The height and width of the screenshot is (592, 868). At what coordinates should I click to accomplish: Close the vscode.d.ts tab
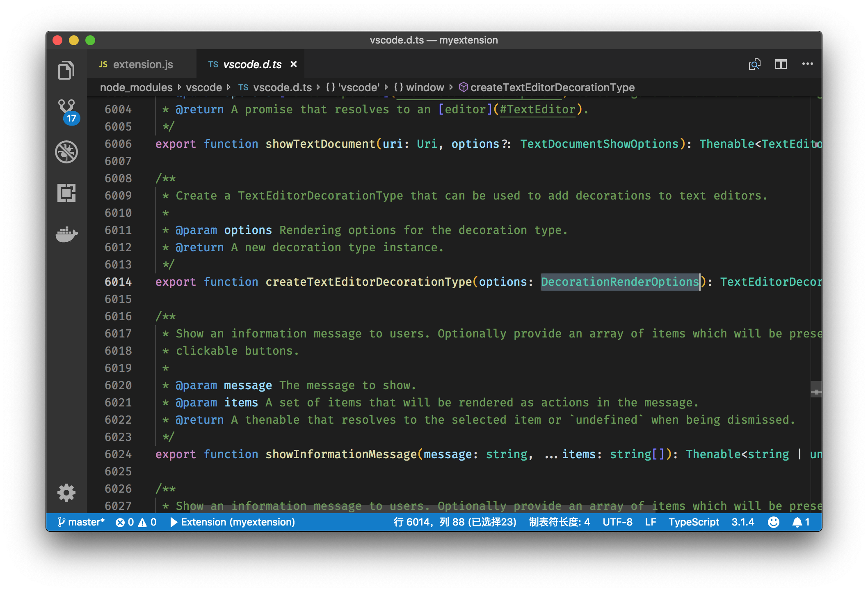[294, 64]
